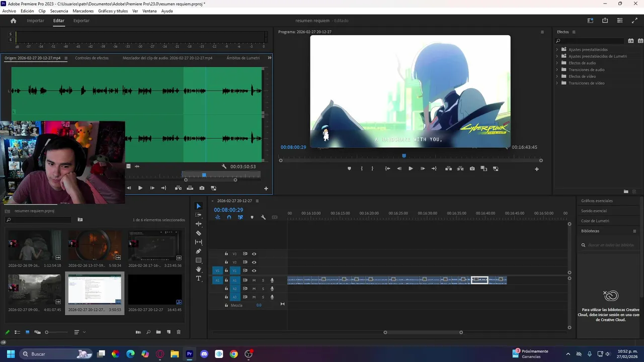Toggle V1 track output eye
The width and height of the screenshot is (644, 362).
click(254, 270)
